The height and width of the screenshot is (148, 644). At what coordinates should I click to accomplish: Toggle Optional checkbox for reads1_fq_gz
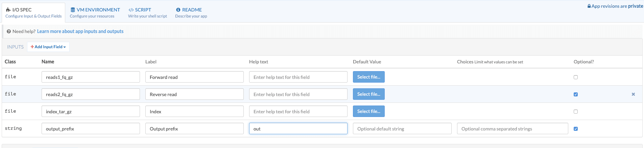click(576, 77)
